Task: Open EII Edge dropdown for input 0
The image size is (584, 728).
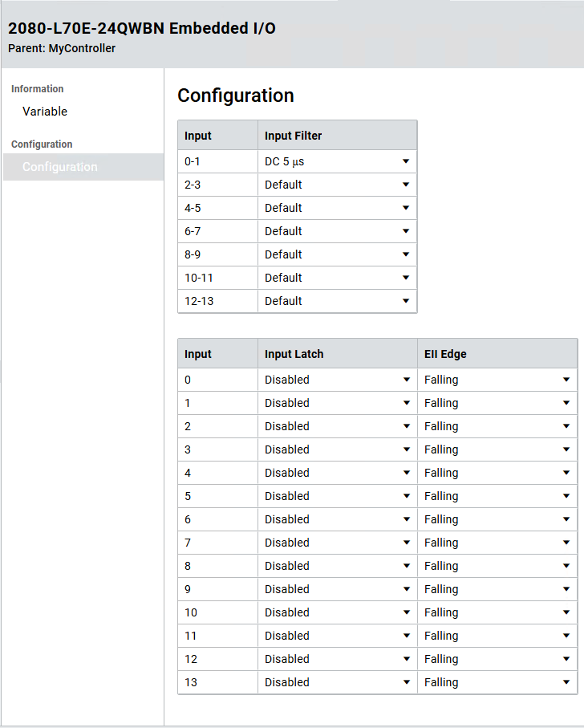Action: pos(497,380)
